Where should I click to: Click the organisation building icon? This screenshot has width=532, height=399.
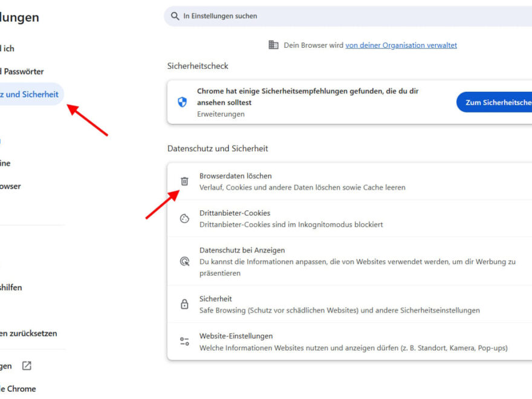273,45
